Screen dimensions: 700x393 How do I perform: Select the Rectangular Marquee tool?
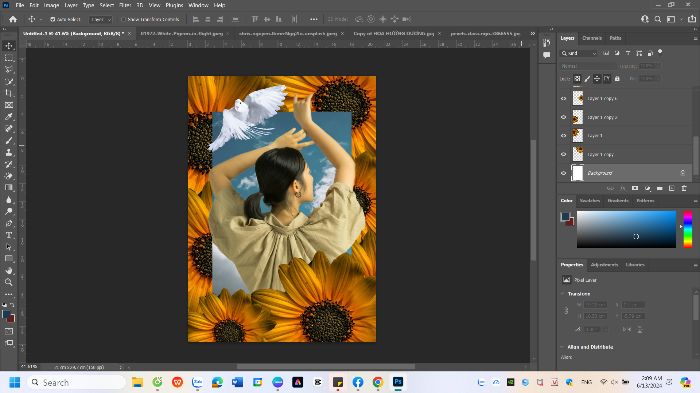pyautogui.click(x=8, y=58)
